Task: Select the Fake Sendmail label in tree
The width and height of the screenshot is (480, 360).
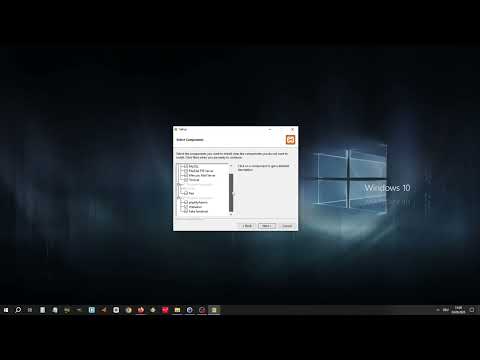Action: pos(198,211)
